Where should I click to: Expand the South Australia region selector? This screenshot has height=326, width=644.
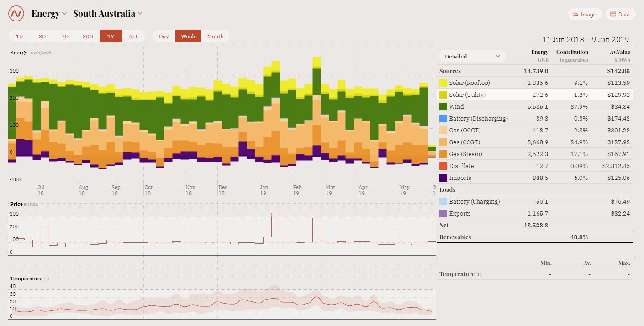click(107, 14)
